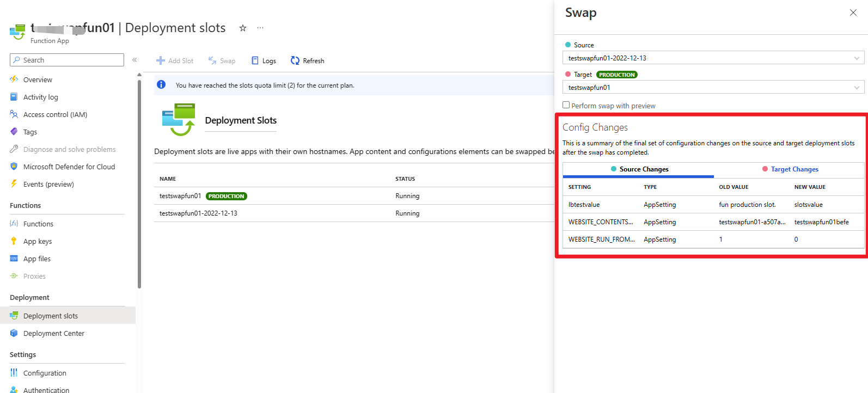
Task: Collapse the left sidebar with chevron
Action: [135, 60]
